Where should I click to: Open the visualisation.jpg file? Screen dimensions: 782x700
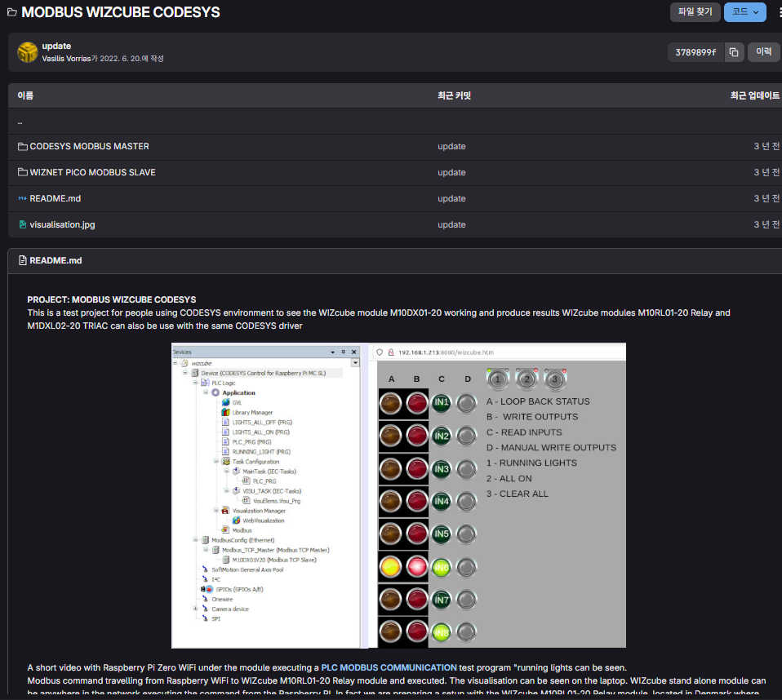coord(62,224)
